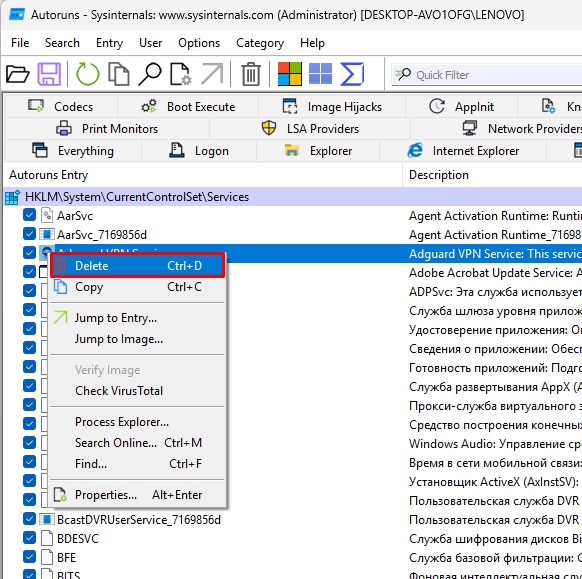Screen dimensions: 582x579
Task: Click the Services registry key icon
Action: coord(12,197)
